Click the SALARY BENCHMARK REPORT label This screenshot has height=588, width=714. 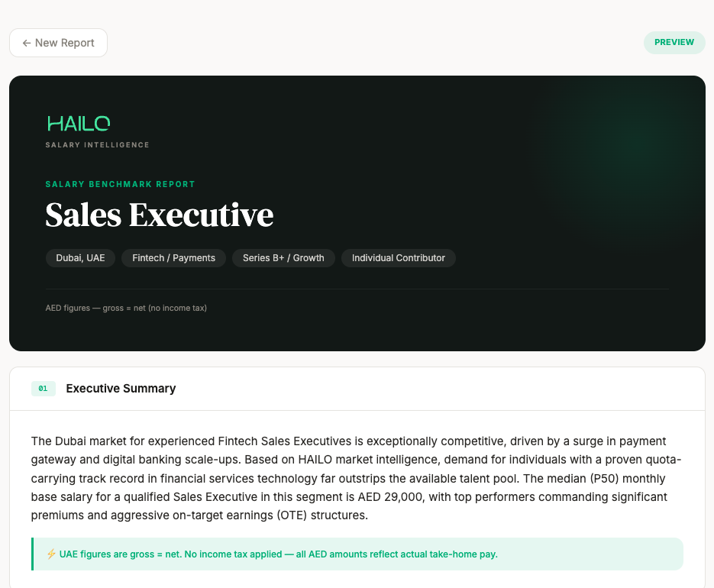pos(120,184)
